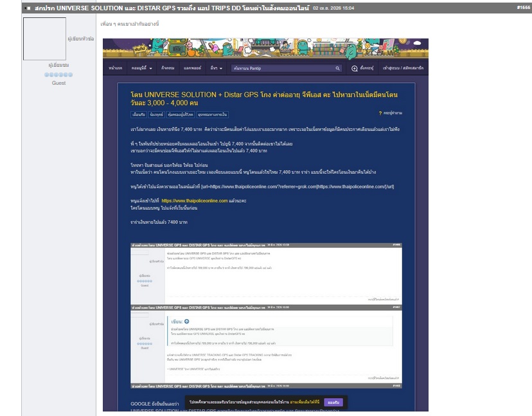Expand the อื่นๆ dropdown menu
The height and width of the screenshot is (416, 532).
[x=217, y=68]
